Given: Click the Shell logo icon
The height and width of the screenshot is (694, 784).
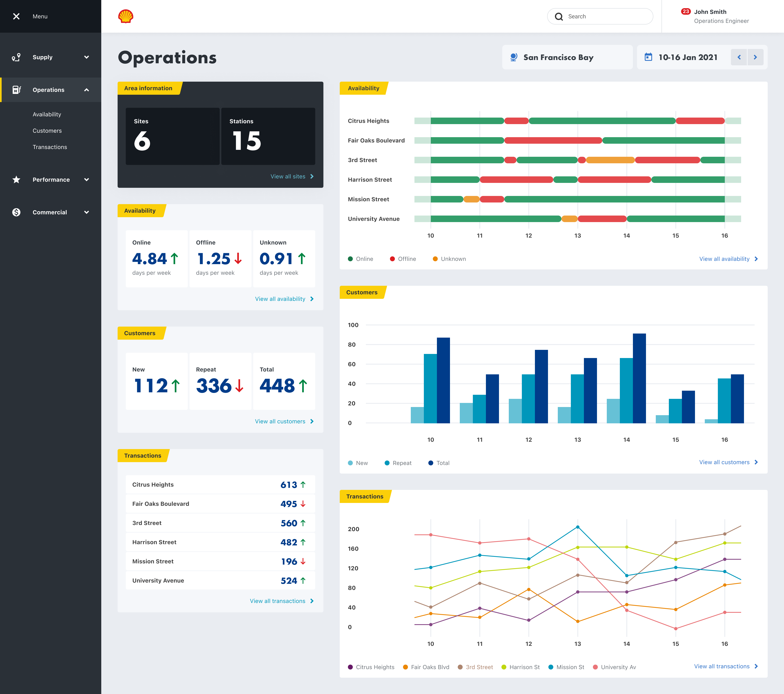Looking at the screenshot, I should (x=125, y=17).
